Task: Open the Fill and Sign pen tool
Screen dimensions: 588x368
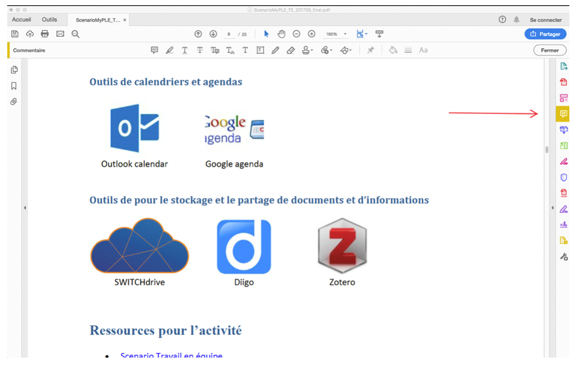Action: click(x=564, y=209)
